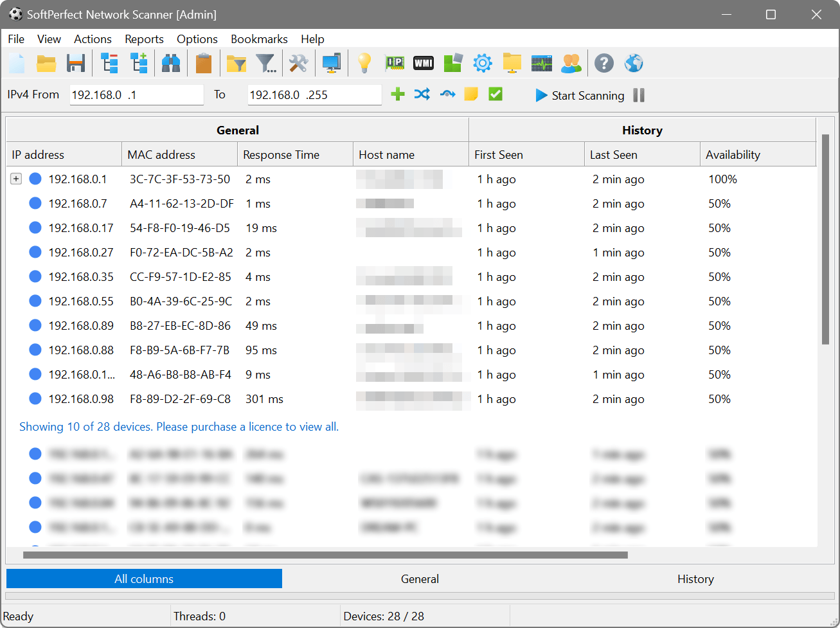Screen dimensions: 840x628
Task: Switch to the History bottom tab
Action: 695,579
